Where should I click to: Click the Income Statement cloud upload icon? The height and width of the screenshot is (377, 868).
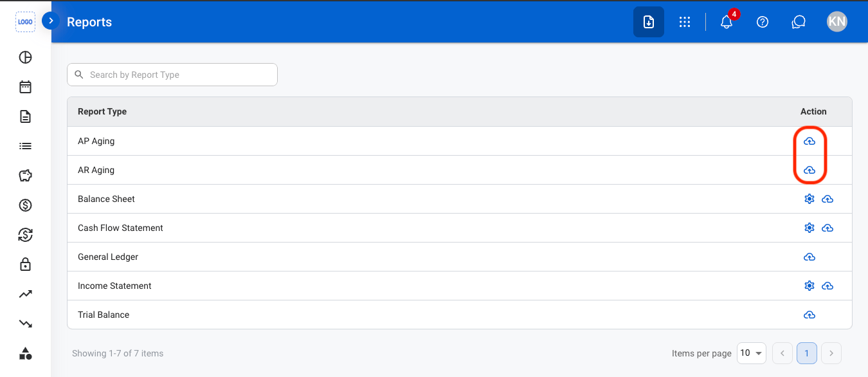click(x=827, y=286)
